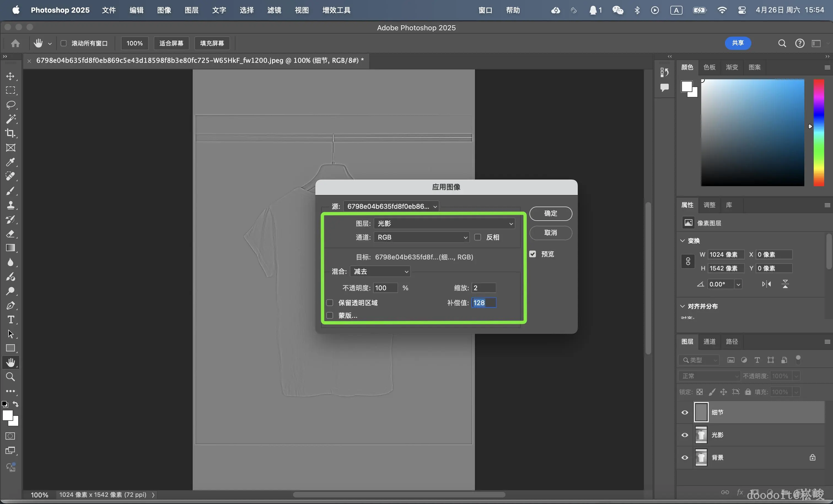Viewport: 833px width, 504px height.
Task: Enable the 反相 checkbox
Action: point(477,237)
